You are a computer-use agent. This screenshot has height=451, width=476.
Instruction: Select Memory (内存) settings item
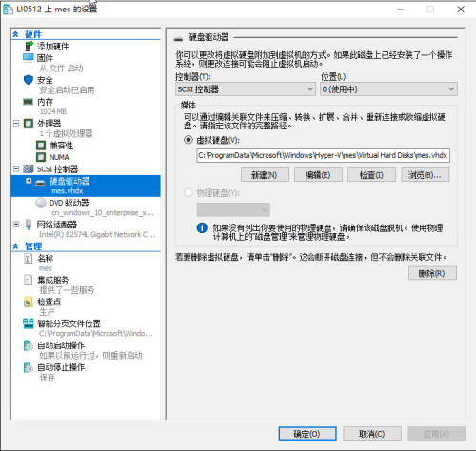45,102
